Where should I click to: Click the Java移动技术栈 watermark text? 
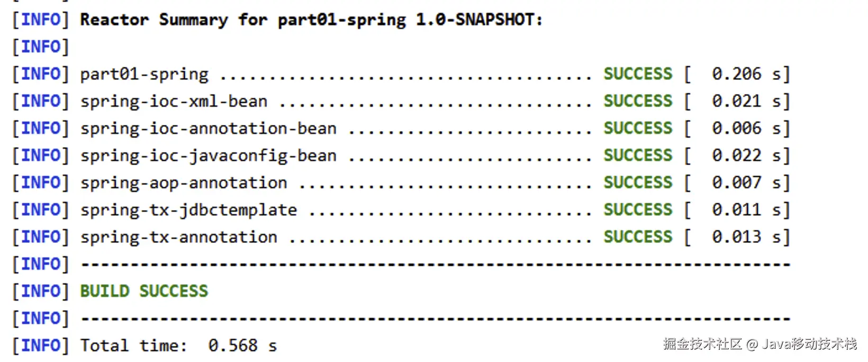tap(809, 344)
